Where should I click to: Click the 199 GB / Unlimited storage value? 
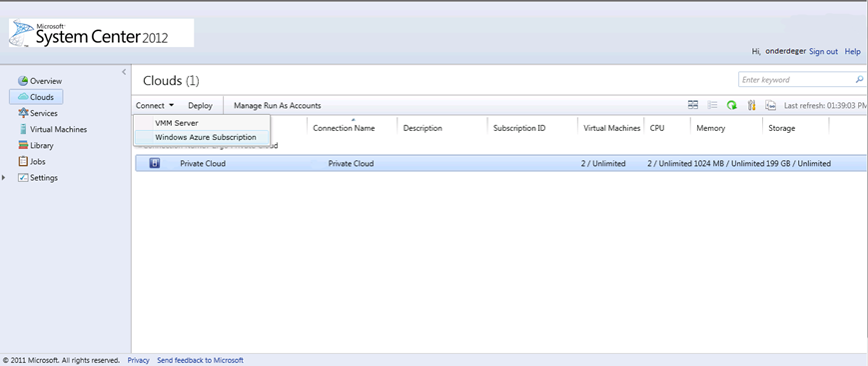(x=798, y=164)
